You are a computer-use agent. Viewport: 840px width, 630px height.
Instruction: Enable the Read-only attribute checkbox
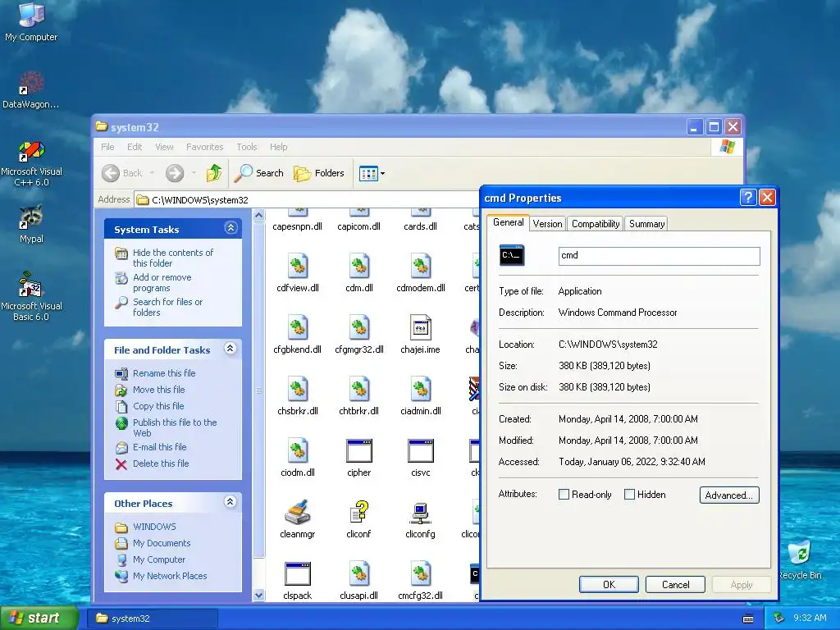tap(564, 495)
